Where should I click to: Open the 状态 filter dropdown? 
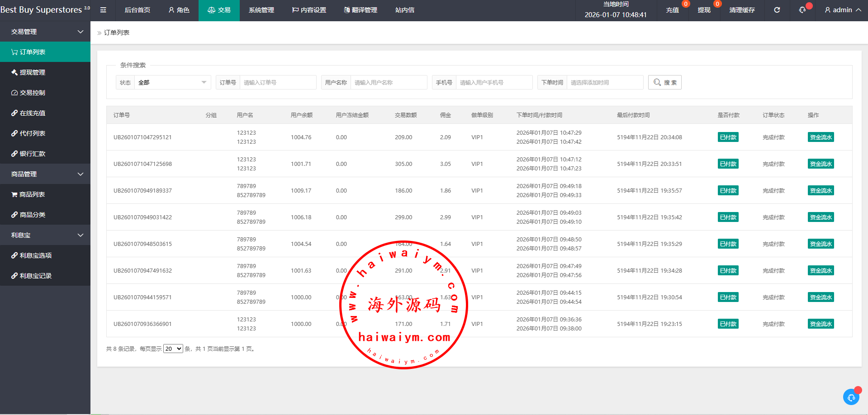[172, 82]
